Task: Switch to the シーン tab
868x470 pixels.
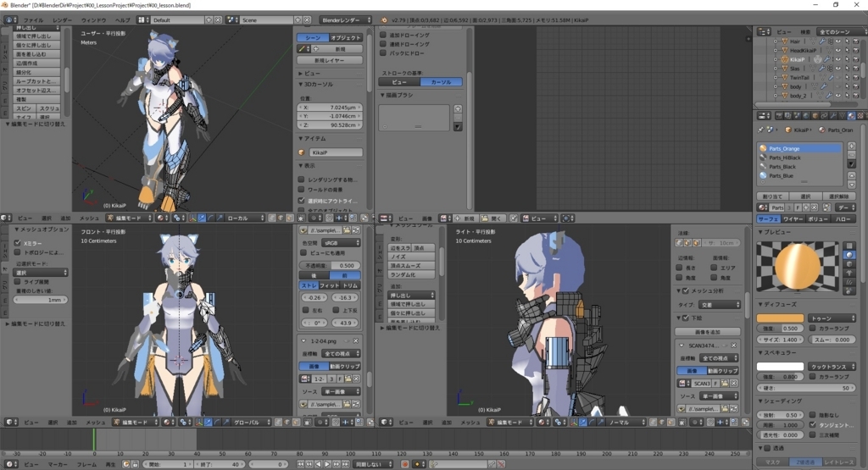Action: click(313, 37)
